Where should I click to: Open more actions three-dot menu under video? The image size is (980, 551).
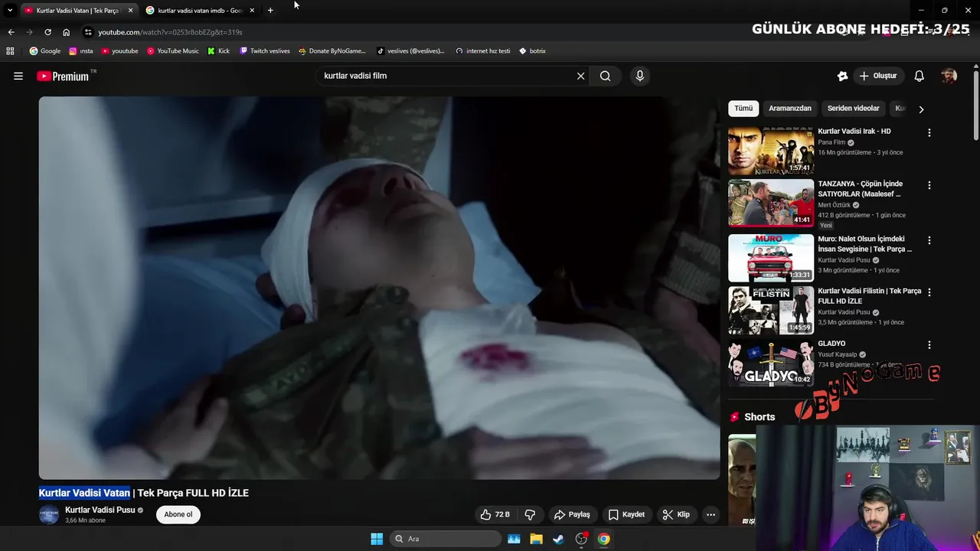(x=710, y=514)
